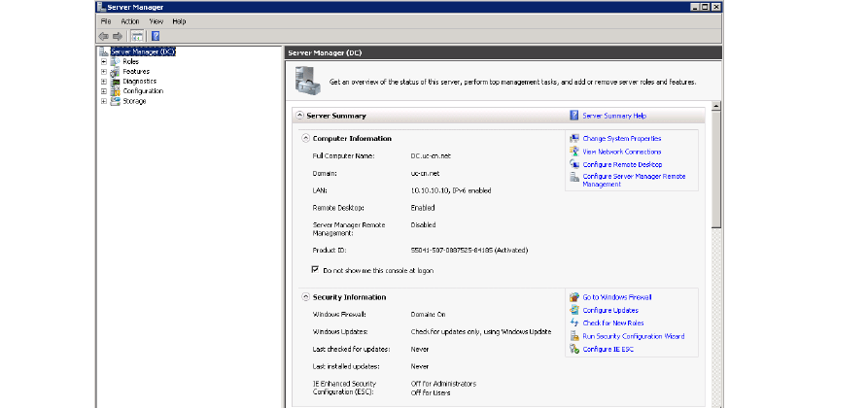Open the Configure Remote Desktop link
The height and width of the screenshot is (408, 868).
[622, 164]
